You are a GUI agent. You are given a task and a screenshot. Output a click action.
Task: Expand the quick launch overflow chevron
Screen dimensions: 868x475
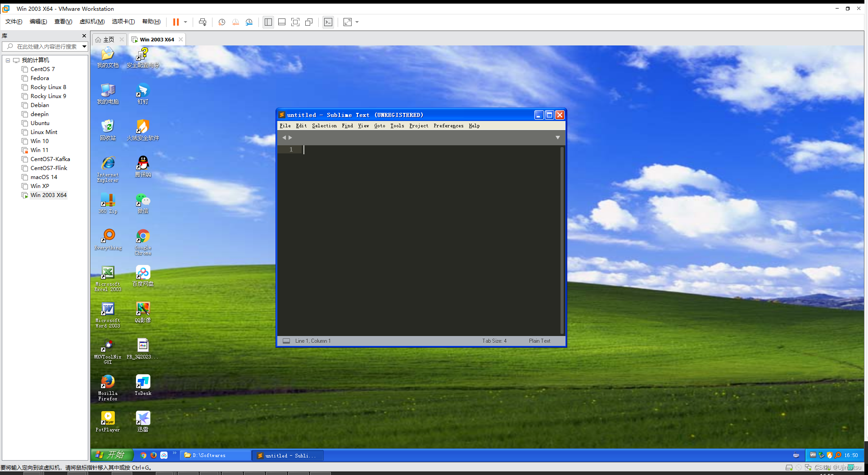175,453
